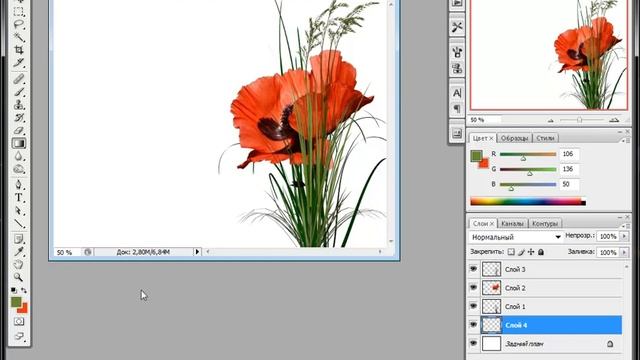Open the Brushes docked panel icon
640x360 pixels.
[x=457, y=52]
